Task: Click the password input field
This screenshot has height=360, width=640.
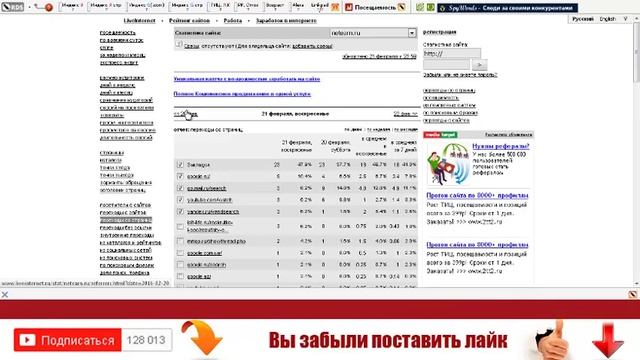Action: coord(447,64)
